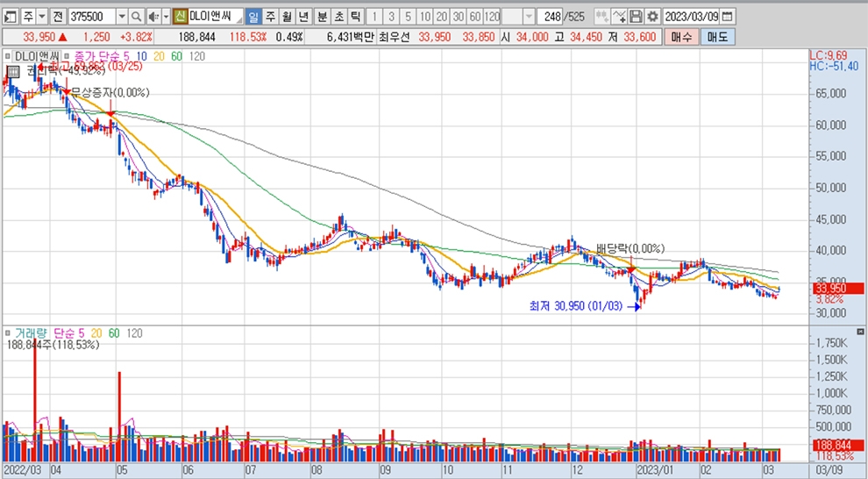Switch to the weekly 주 chart period
Image resolution: width=868 pixels, height=479 pixels.
point(269,17)
